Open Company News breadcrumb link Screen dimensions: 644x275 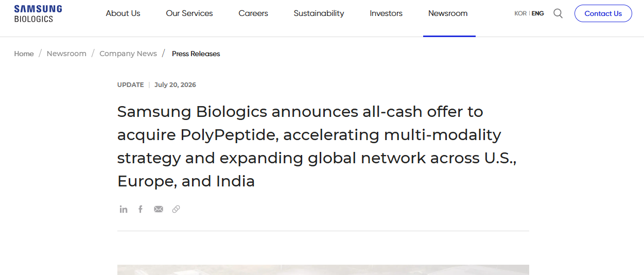tap(128, 54)
